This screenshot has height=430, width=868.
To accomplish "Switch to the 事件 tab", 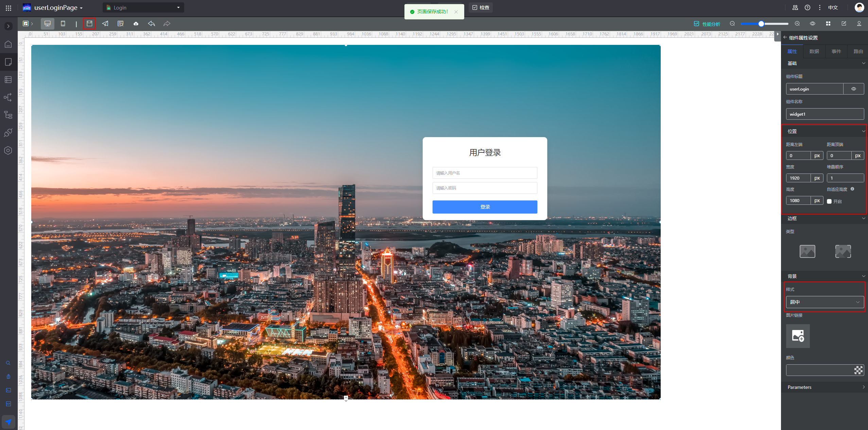I will pos(836,51).
